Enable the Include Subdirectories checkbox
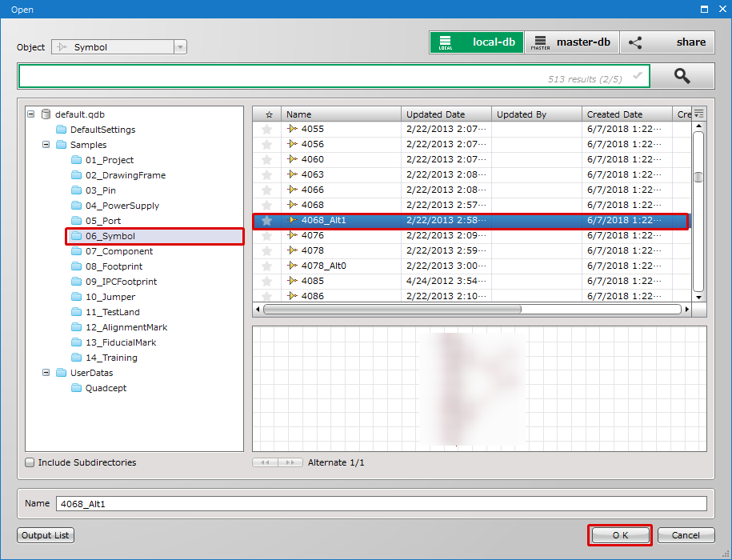The image size is (732, 560). 30,462
